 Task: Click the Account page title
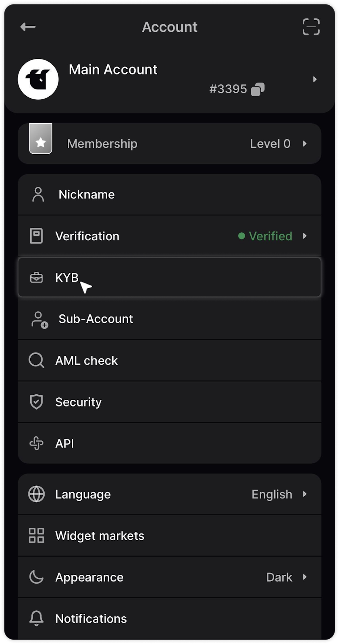coord(169,27)
